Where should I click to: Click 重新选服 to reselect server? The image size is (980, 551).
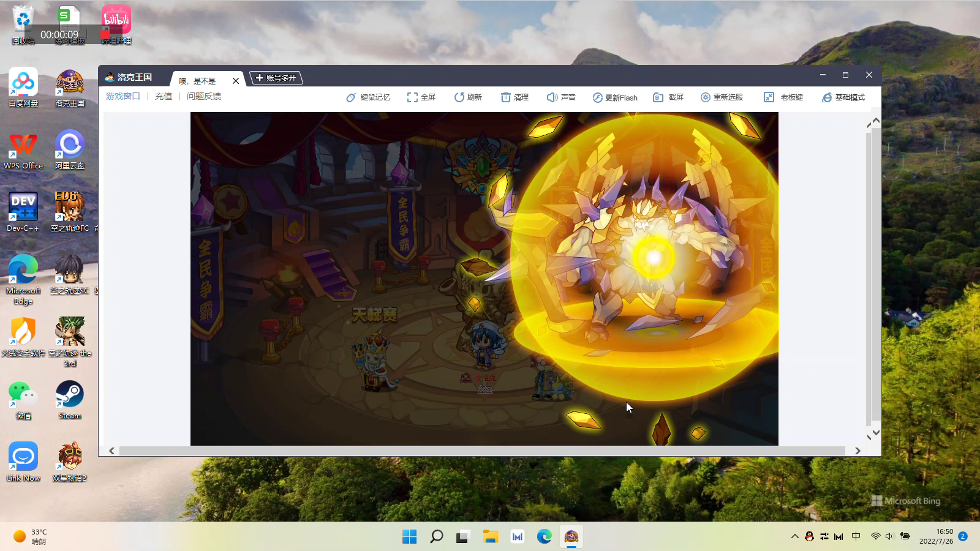coord(722,97)
